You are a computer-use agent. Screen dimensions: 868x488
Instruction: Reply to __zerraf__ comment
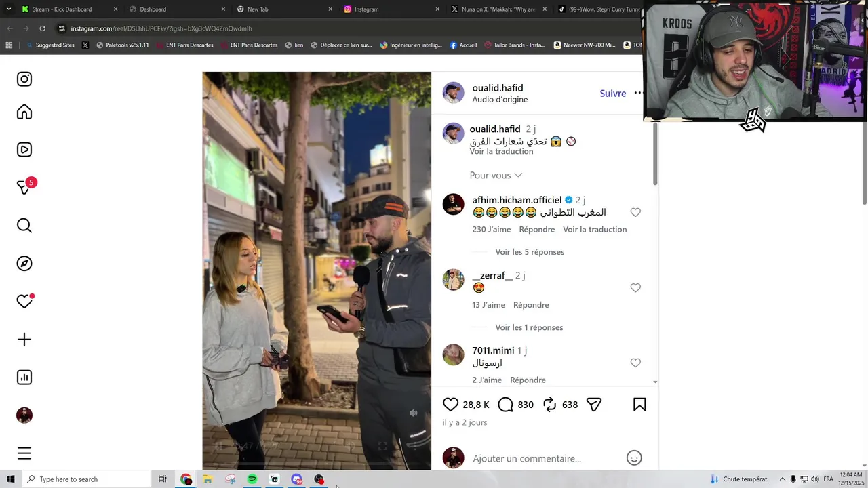(531, 305)
